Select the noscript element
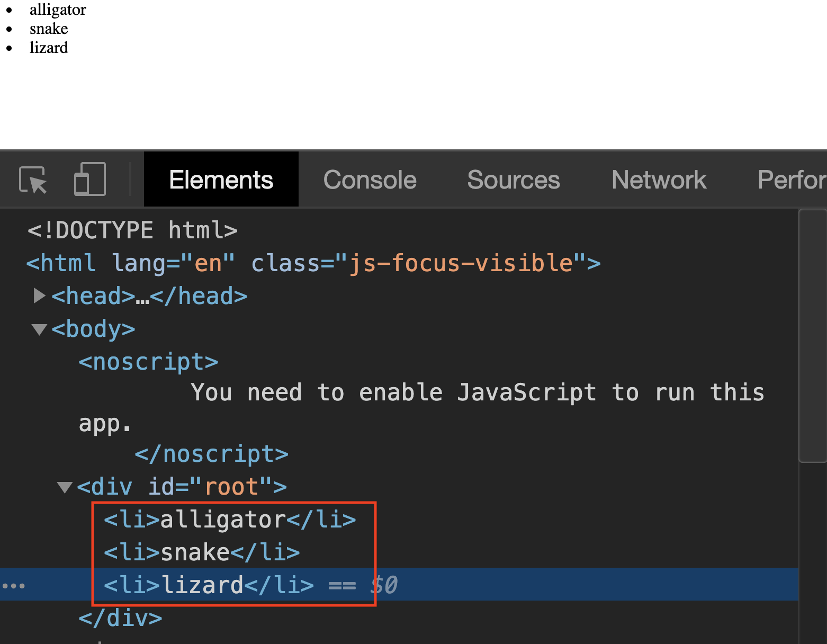 click(149, 362)
